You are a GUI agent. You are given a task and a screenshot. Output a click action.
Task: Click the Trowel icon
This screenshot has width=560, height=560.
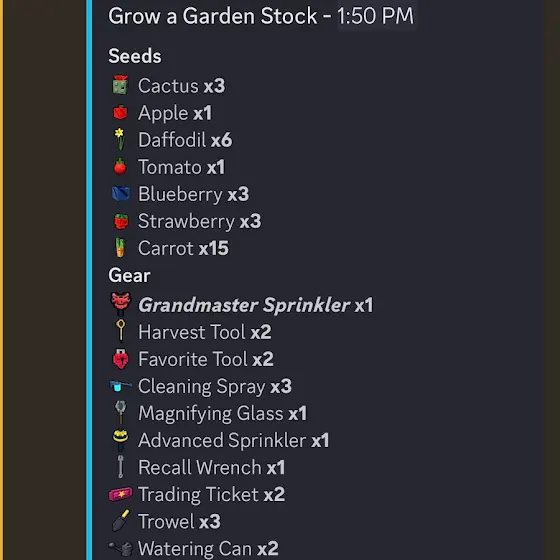click(x=120, y=521)
